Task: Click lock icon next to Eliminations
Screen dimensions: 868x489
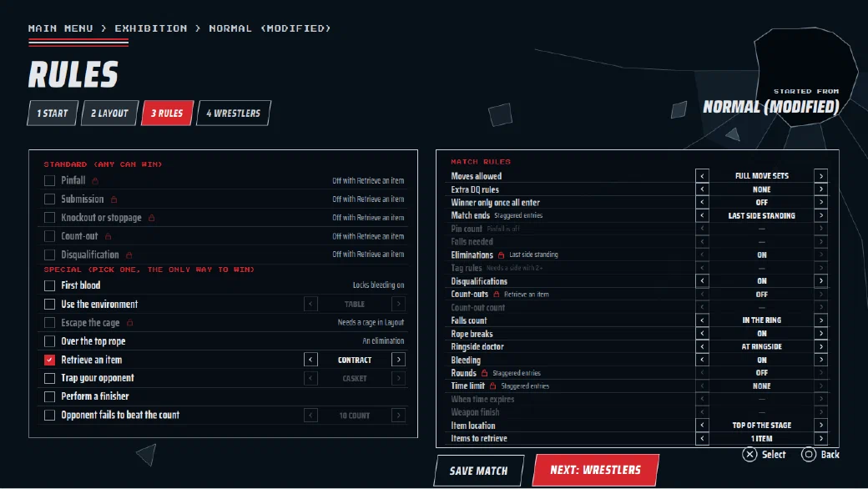Action: click(501, 255)
